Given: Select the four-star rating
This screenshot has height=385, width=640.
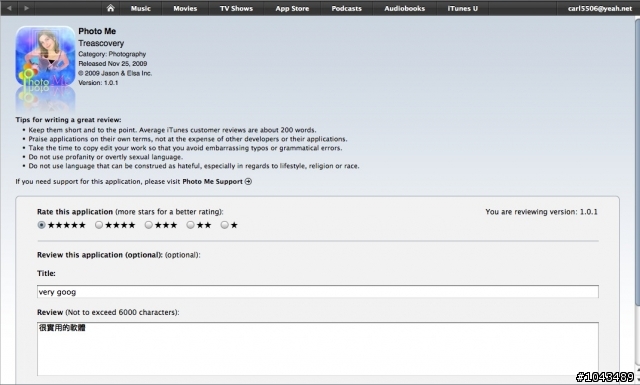Looking at the screenshot, I should click(x=99, y=225).
